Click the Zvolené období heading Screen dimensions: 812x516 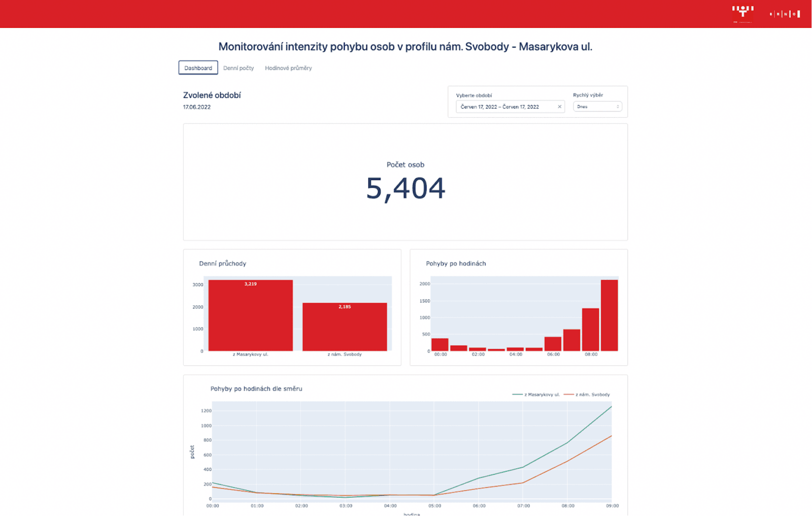point(212,95)
